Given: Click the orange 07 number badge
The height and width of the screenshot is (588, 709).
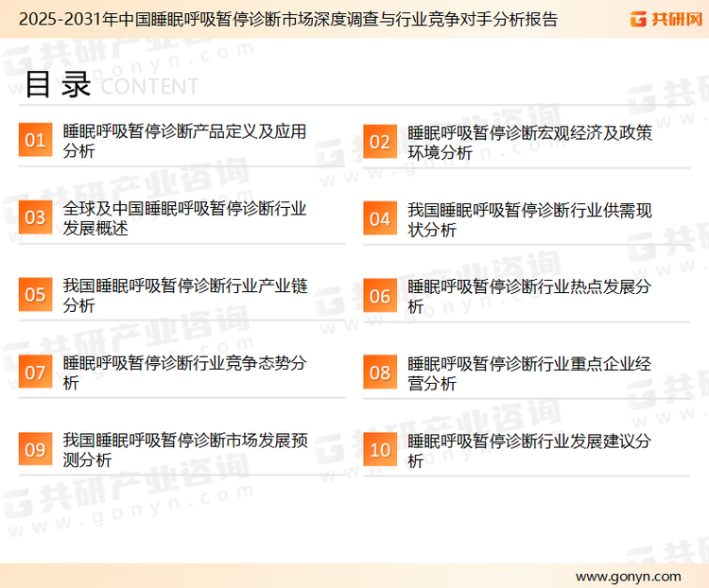Looking at the screenshot, I should pyautogui.click(x=35, y=372).
